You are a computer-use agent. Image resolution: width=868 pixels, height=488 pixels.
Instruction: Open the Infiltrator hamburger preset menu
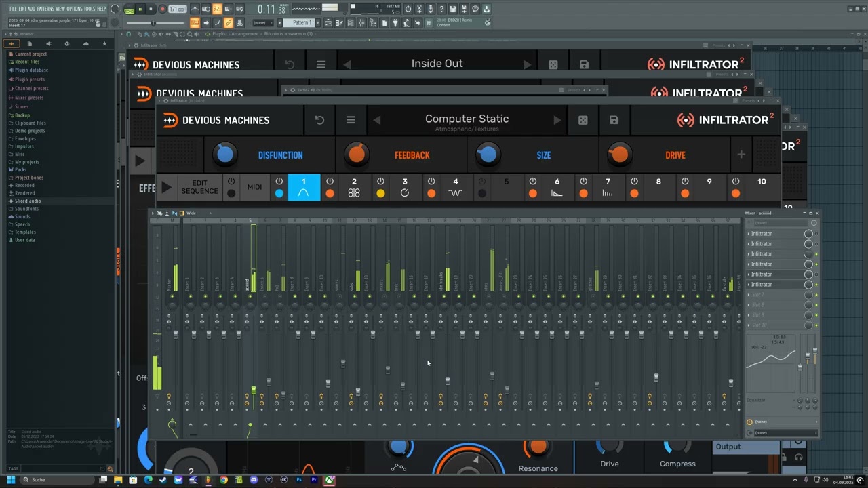click(x=351, y=120)
